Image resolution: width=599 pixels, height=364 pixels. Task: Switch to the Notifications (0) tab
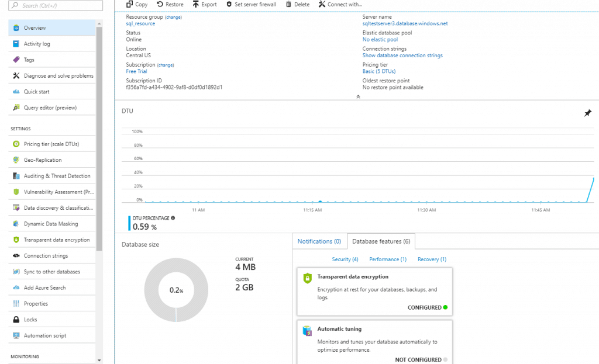(319, 241)
